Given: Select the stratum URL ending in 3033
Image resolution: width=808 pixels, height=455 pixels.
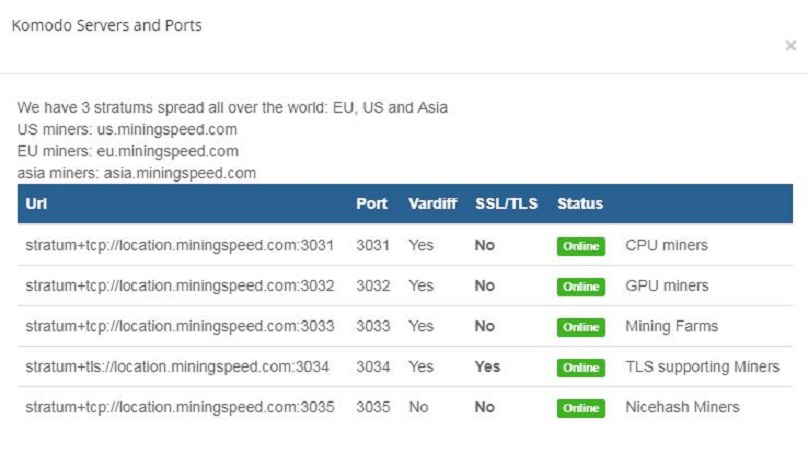Looking at the screenshot, I should [180, 326].
